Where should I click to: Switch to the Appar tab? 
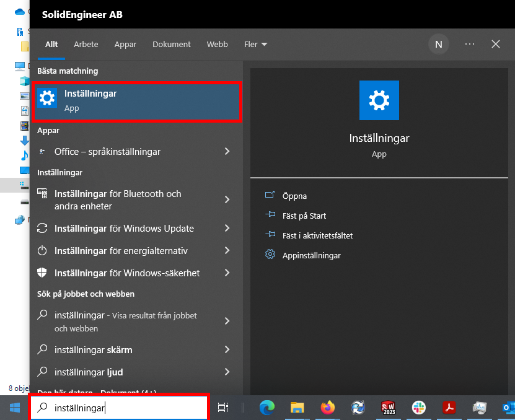click(125, 45)
